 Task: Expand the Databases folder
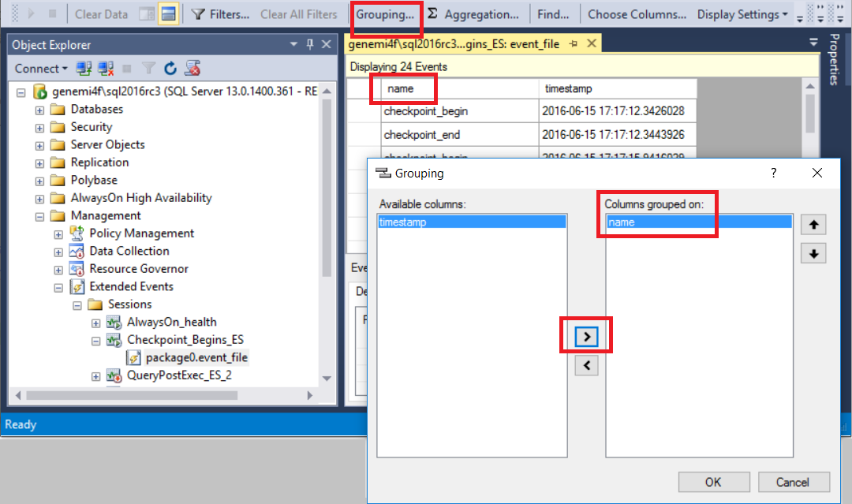[x=39, y=109]
